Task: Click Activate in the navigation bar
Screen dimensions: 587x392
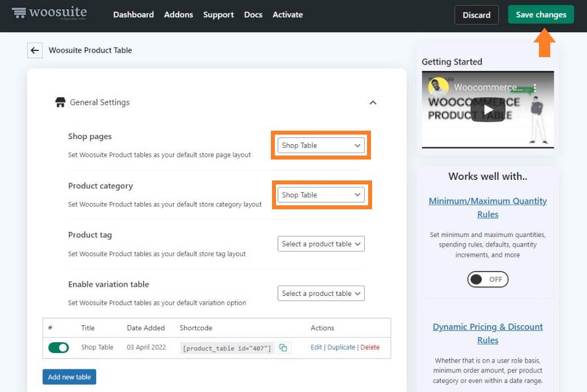Action: tap(287, 15)
